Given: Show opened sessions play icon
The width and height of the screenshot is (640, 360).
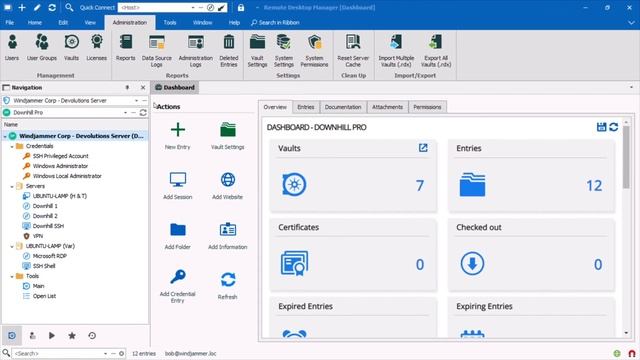Looking at the screenshot, I should tap(52, 336).
